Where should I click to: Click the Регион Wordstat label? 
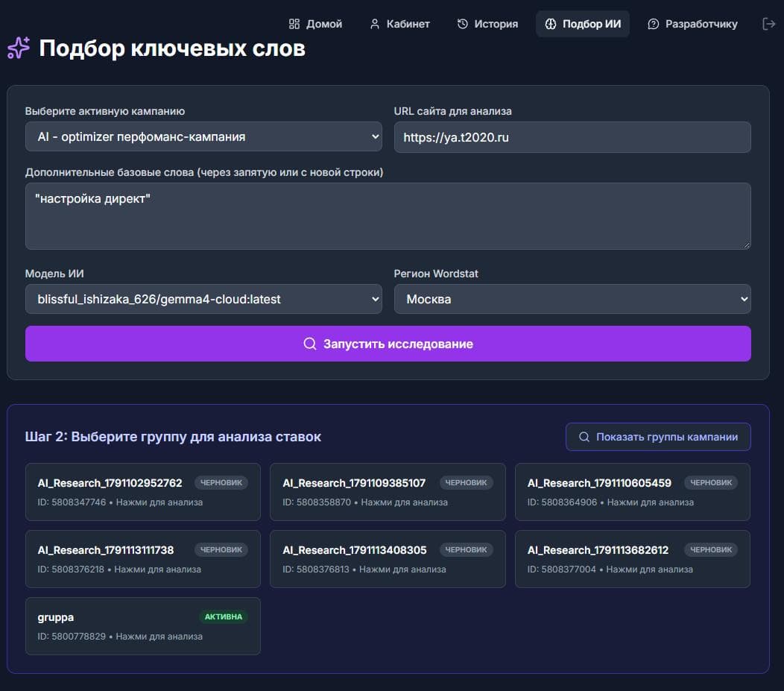pos(436,274)
